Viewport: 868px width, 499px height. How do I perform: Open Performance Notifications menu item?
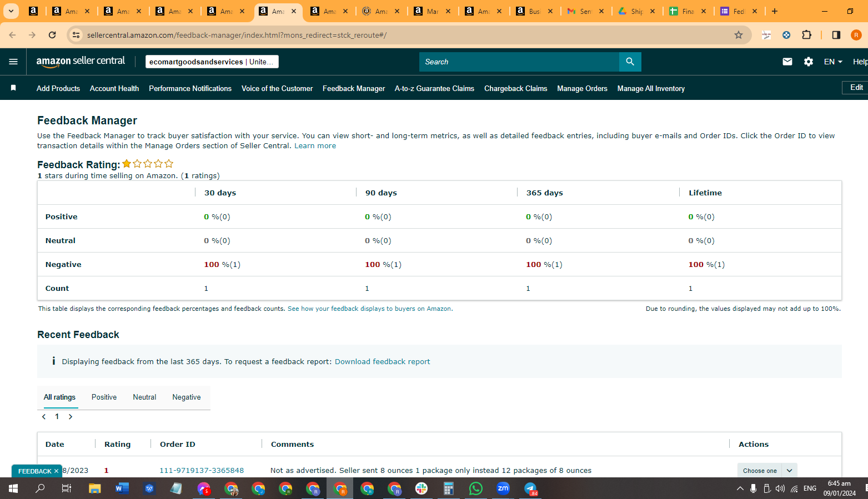coord(190,88)
